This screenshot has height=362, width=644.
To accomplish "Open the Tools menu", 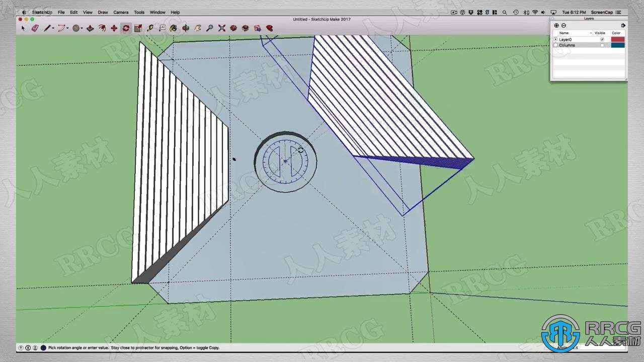I will (x=139, y=12).
